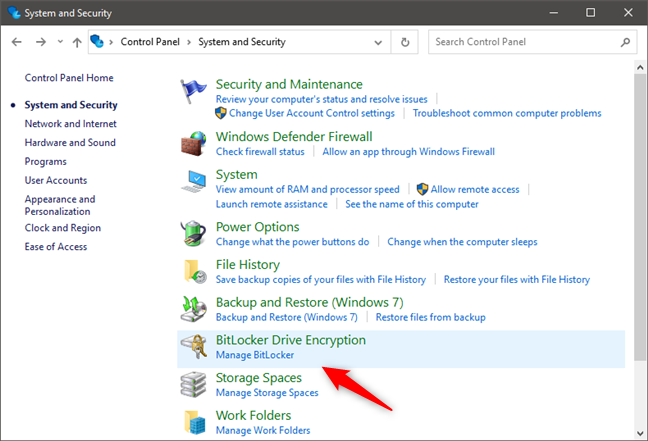
Task: Click the scrollbar down arrow
Action: click(x=640, y=434)
